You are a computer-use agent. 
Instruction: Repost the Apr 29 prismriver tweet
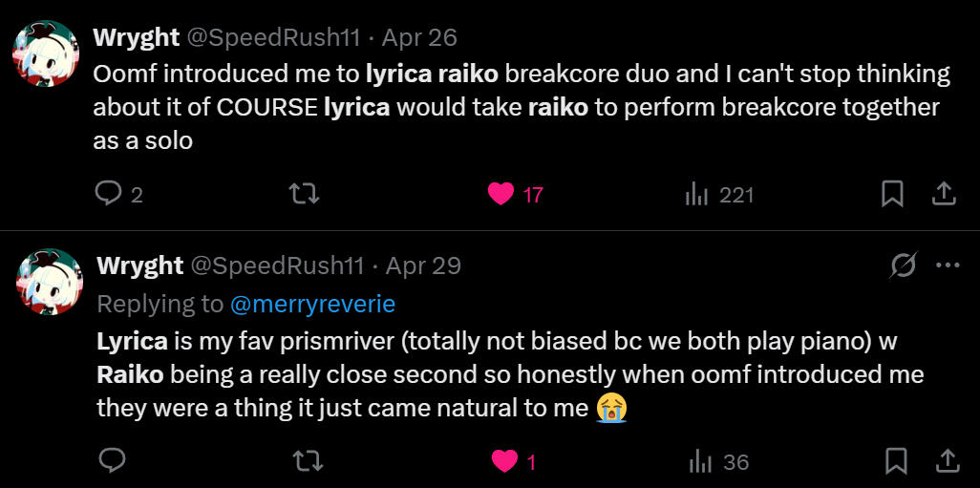pos(306,462)
